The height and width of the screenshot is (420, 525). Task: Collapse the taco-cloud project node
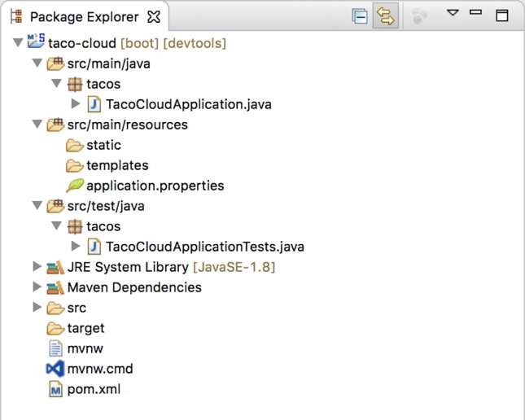click(18, 42)
